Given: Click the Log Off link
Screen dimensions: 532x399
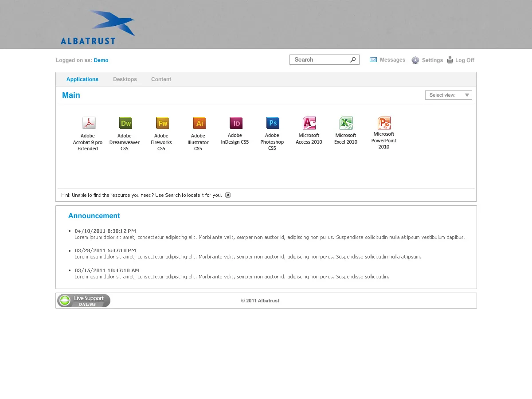Looking at the screenshot, I should coord(465,60).
